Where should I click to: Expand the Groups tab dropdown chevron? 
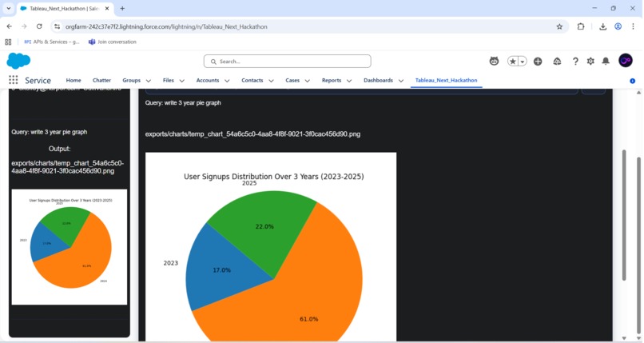click(149, 81)
